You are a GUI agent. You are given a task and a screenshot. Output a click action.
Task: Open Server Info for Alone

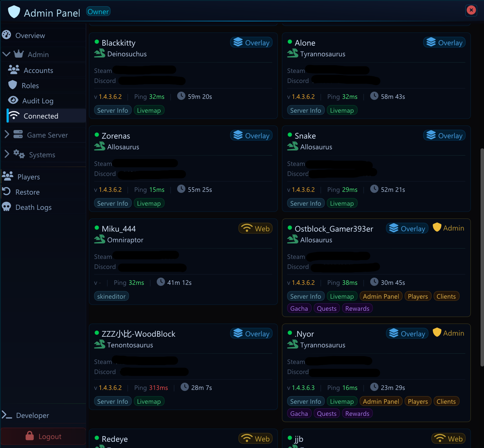tap(306, 110)
